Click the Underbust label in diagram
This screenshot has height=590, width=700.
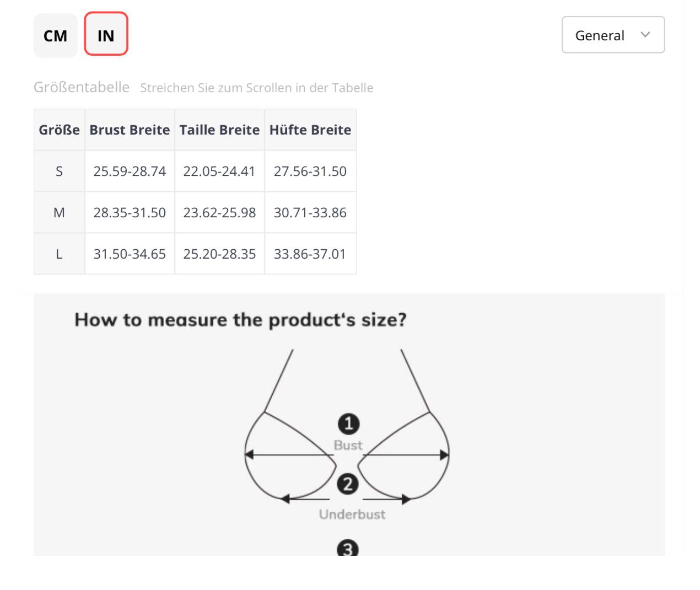[352, 514]
